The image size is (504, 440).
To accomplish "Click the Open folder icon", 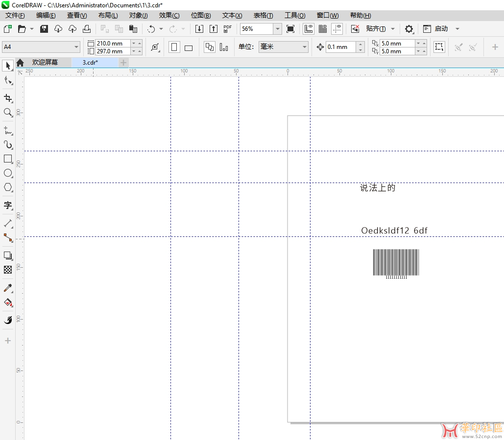I will tap(22, 29).
